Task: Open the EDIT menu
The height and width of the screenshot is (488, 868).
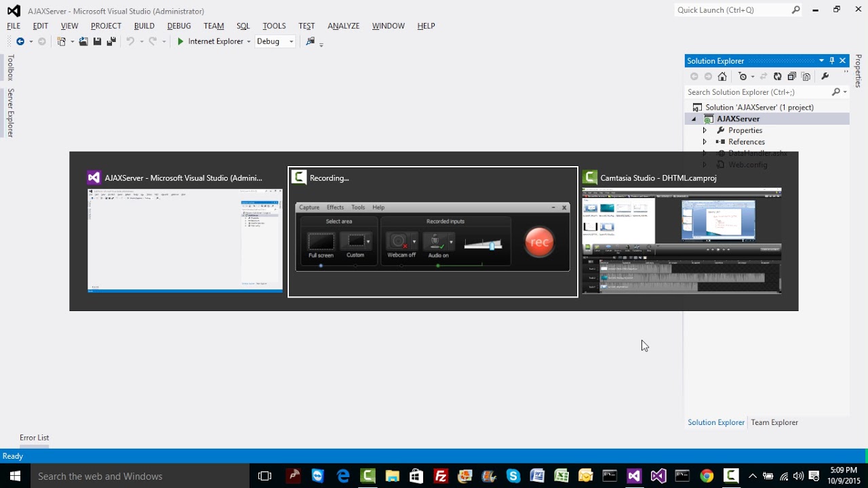Action: pos(41,26)
